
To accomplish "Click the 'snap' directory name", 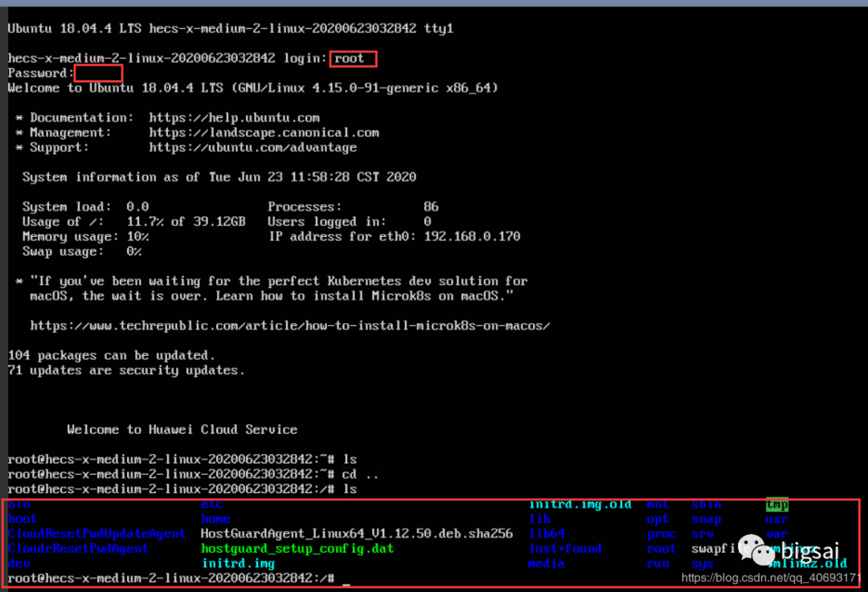I will click(706, 520).
